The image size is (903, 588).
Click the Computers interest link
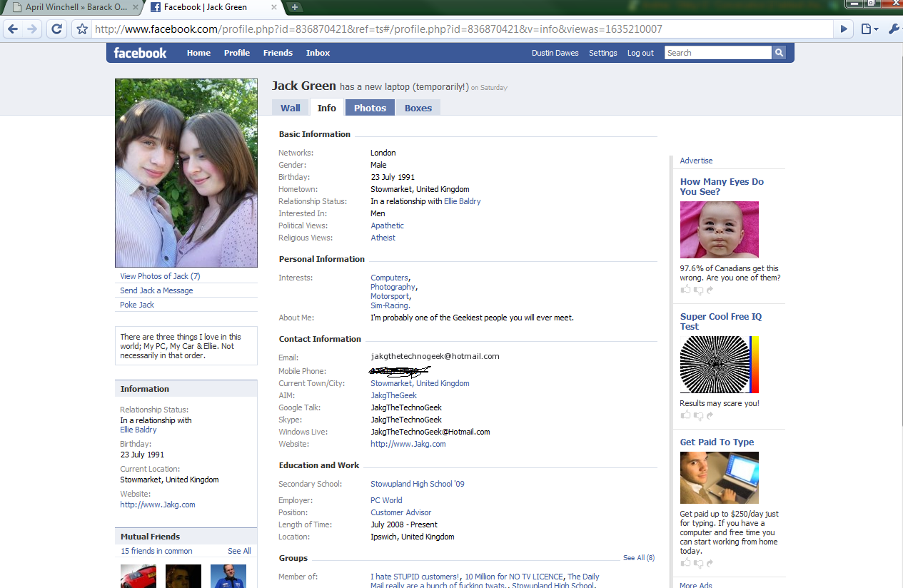(x=389, y=278)
